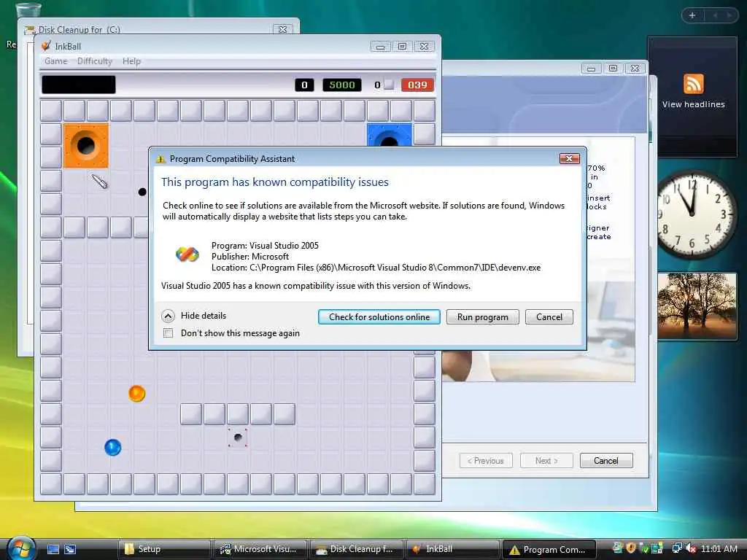Tick Don't show this message again
Viewport: 747px width, 560px height.
(169, 332)
